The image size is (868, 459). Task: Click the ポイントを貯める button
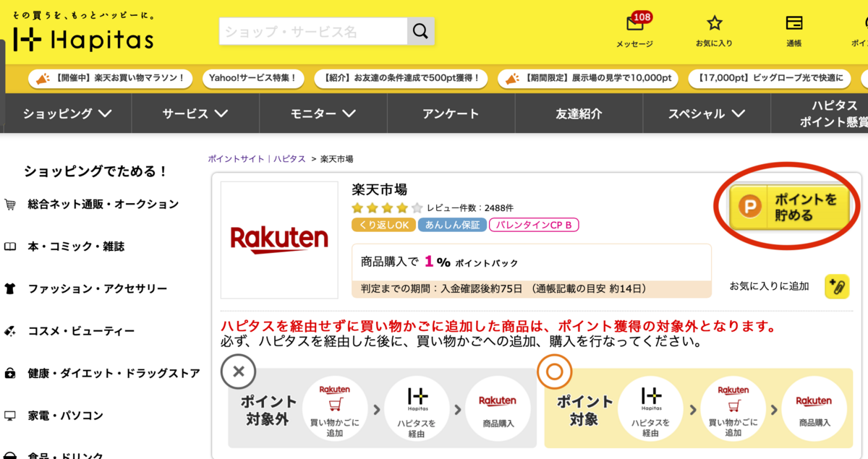pyautogui.click(x=789, y=207)
